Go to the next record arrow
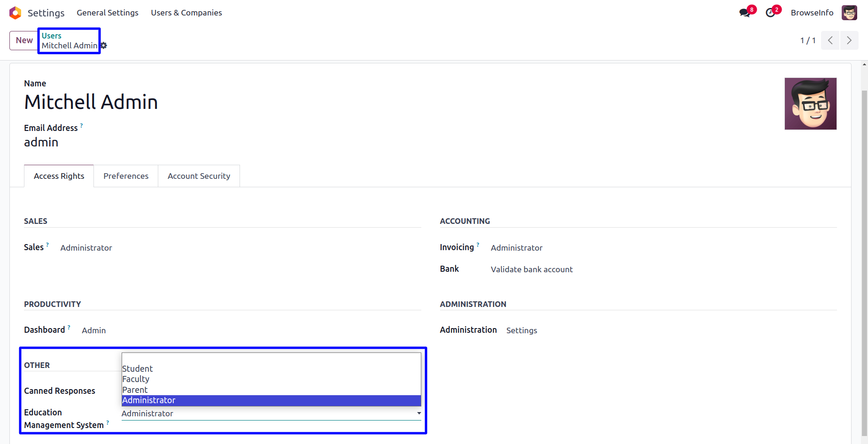The width and height of the screenshot is (868, 444). 849,40
